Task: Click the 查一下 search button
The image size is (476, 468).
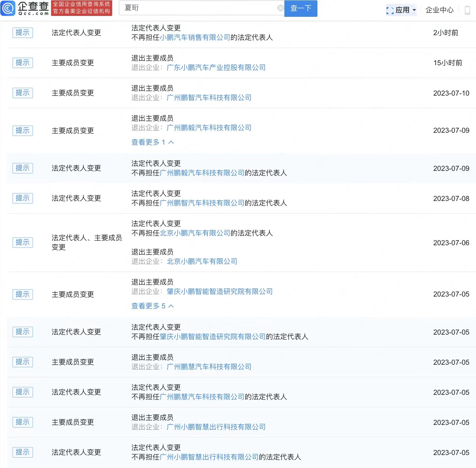Action: 301,8
